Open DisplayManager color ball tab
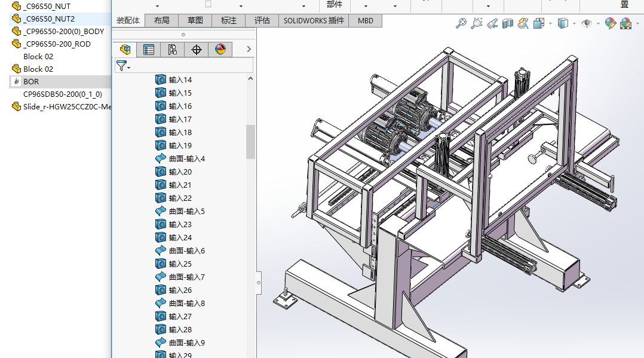This screenshot has width=644, height=358. point(220,50)
